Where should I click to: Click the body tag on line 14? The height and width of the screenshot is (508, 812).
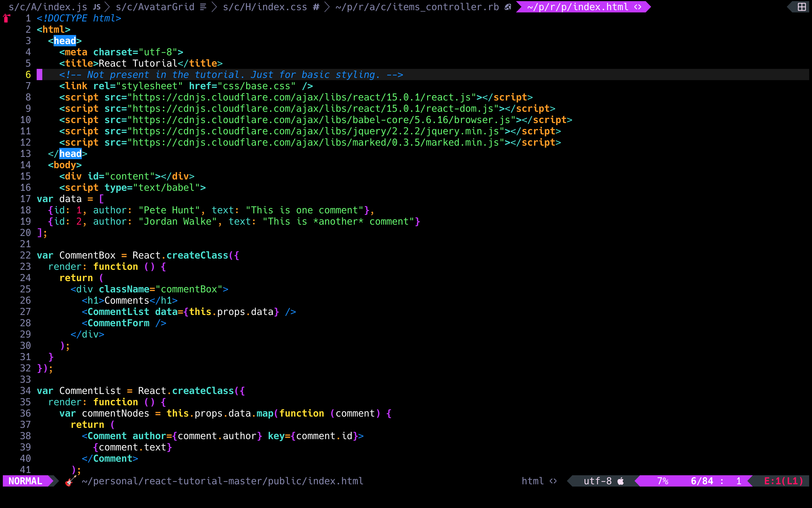pyautogui.click(x=65, y=165)
